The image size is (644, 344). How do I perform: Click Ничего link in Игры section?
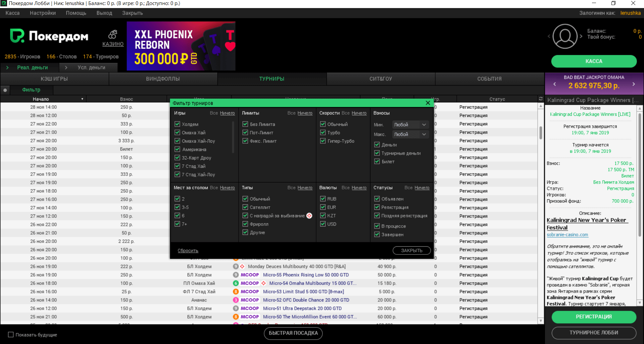tap(227, 113)
